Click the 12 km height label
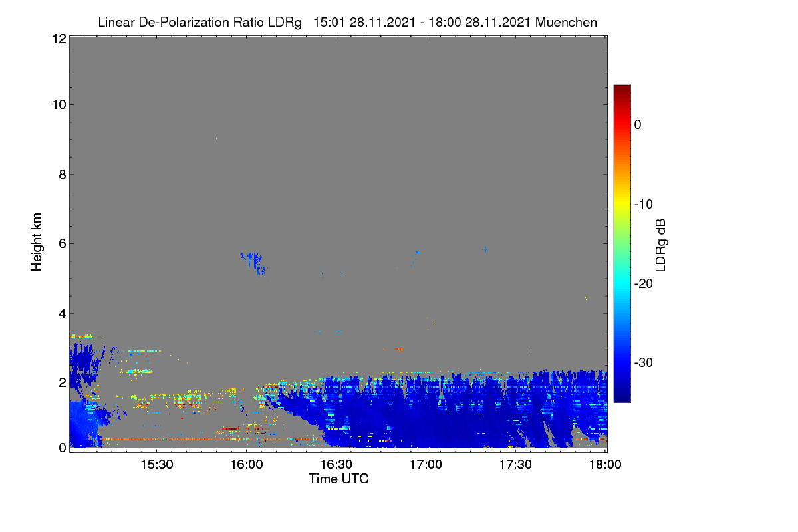Image resolution: width=798 pixels, height=532 pixels. point(58,39)
